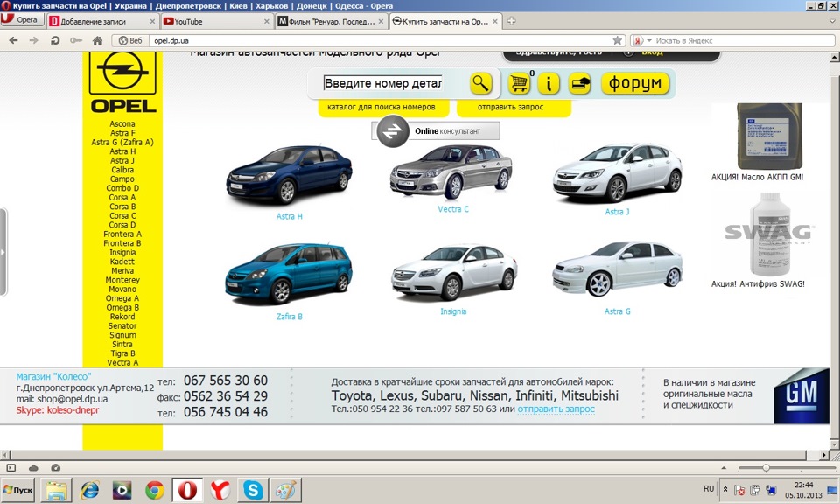Open Paint from the taskbar
This screenshot has height=504, width=840.
pos(285,490)
